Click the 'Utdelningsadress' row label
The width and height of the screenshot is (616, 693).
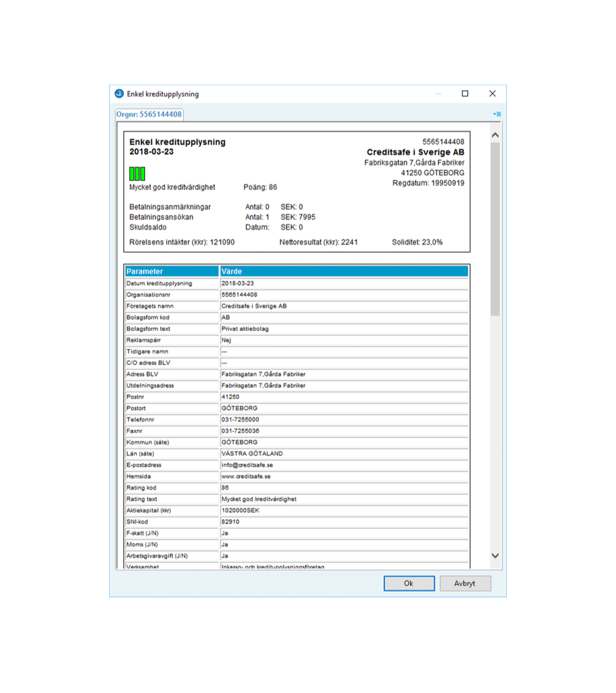172,386
